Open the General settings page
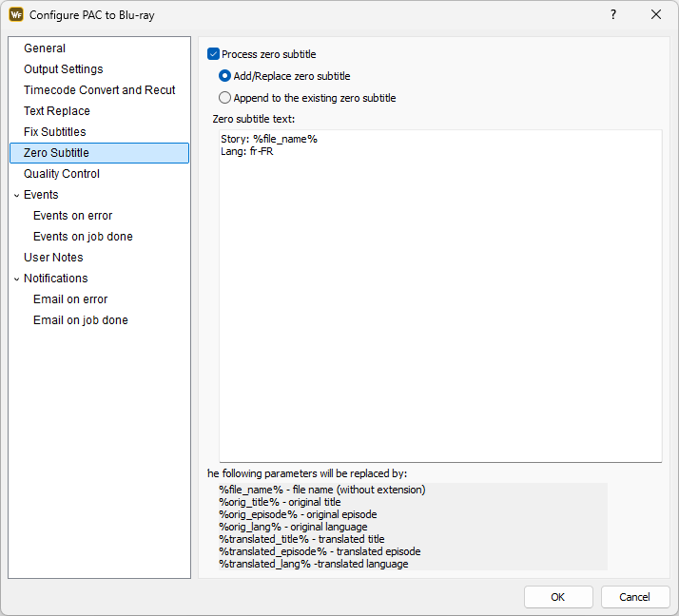The image size is (679, 616). point(45,48)
